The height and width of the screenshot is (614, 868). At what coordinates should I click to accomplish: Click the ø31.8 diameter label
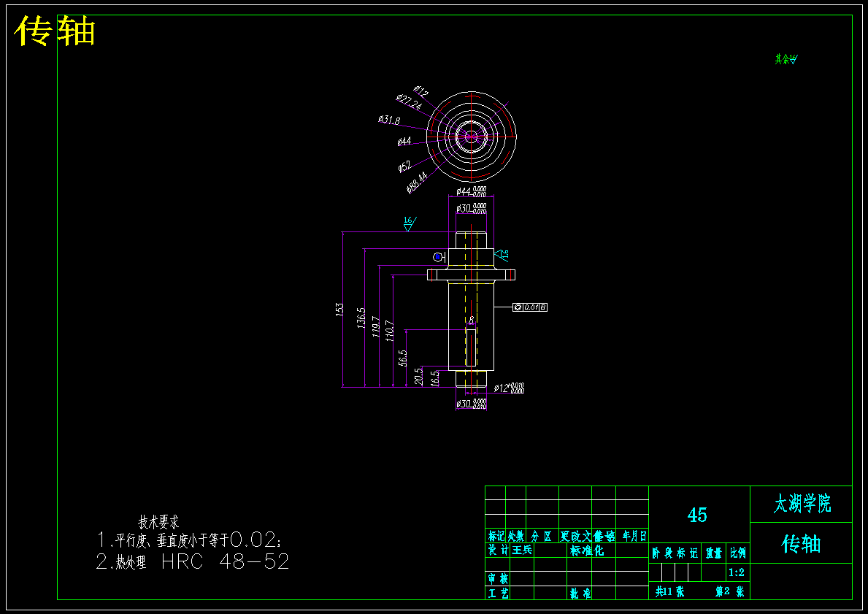389,120
